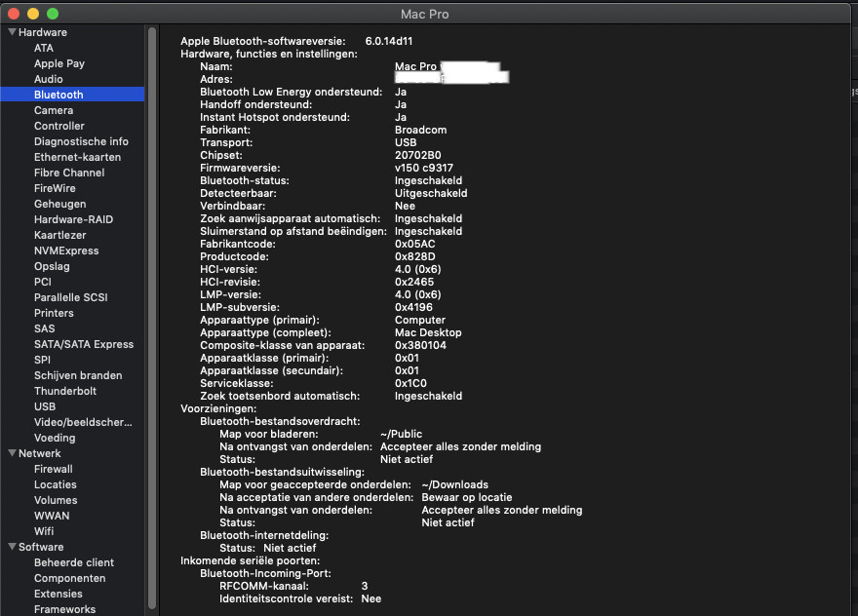
Task: Open the Wifi entry
Action: click(44, 531)
